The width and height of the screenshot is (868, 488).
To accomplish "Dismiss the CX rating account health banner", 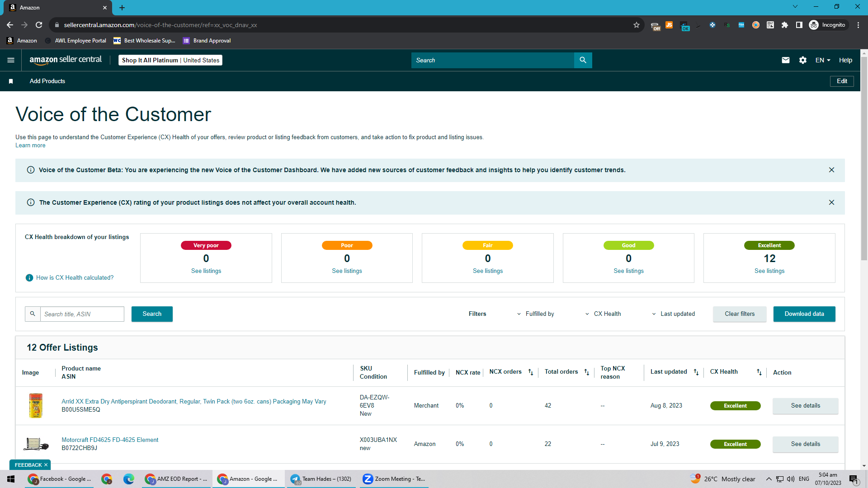I will (831, 202).
